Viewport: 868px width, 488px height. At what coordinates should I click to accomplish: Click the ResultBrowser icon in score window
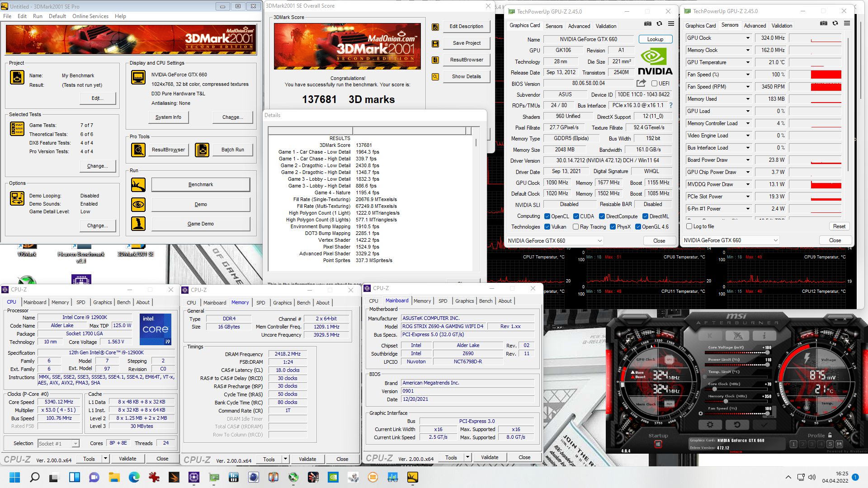pos(435,60)
